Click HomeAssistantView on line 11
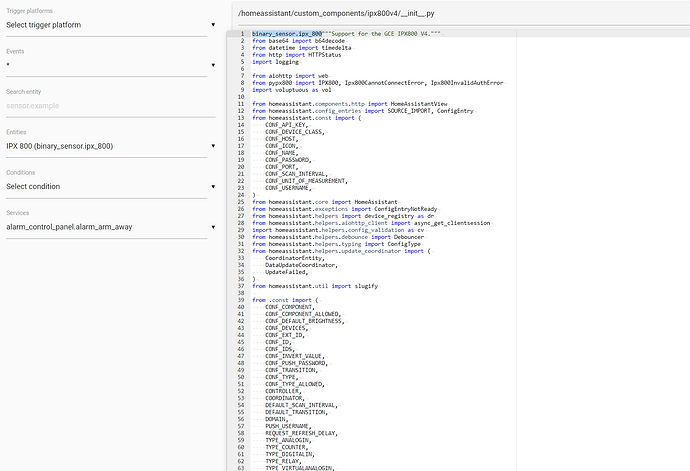690x471 pixels. click(x=419, y=104)
